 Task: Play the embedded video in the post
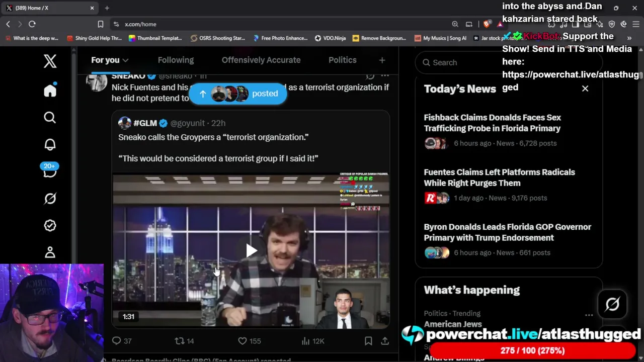pos(251,250)
